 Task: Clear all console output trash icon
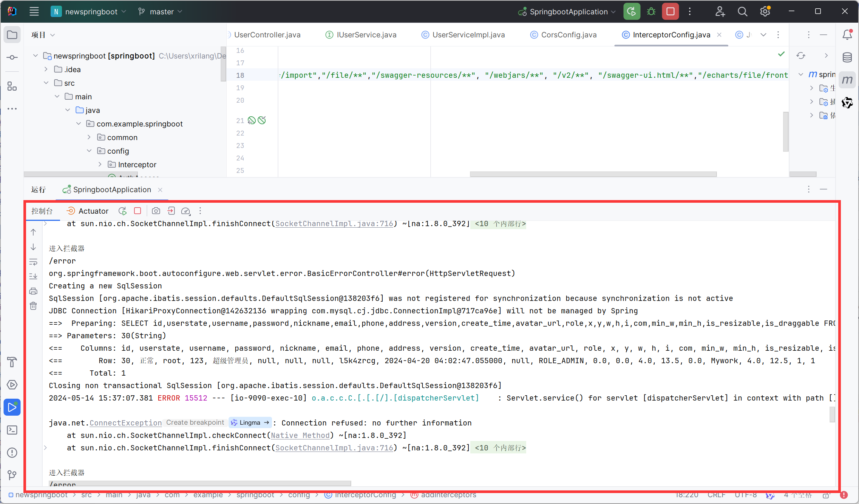point(33,306)
